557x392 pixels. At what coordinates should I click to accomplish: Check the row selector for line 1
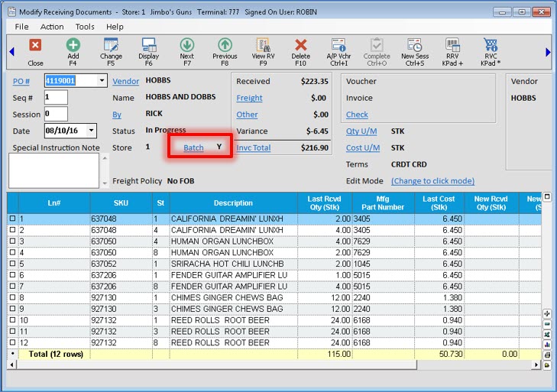pos(11,219)
